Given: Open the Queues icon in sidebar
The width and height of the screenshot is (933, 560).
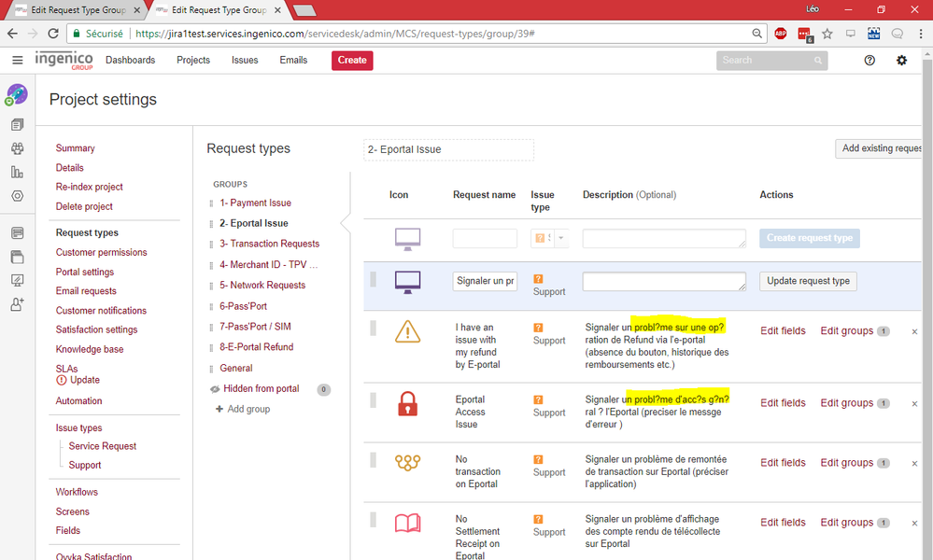Looking at the screenshot, I should [x=17, y=124].
